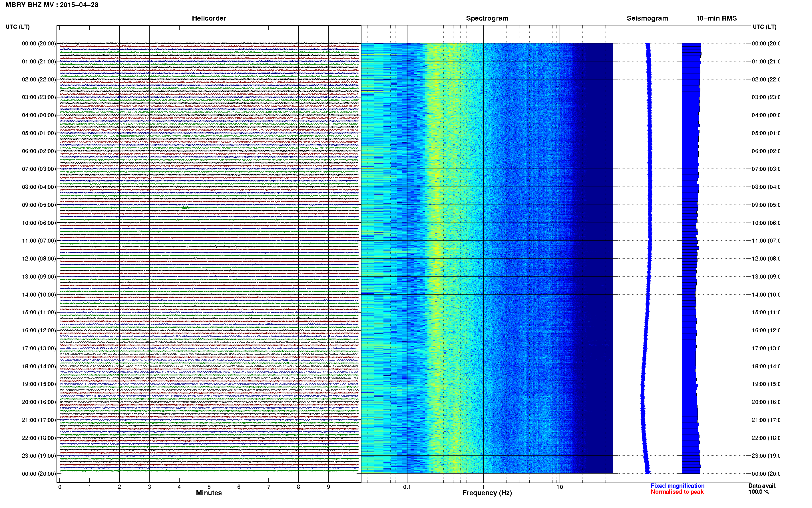Select left-axis time label 17:00 (13:00)

tap(39, 348)
